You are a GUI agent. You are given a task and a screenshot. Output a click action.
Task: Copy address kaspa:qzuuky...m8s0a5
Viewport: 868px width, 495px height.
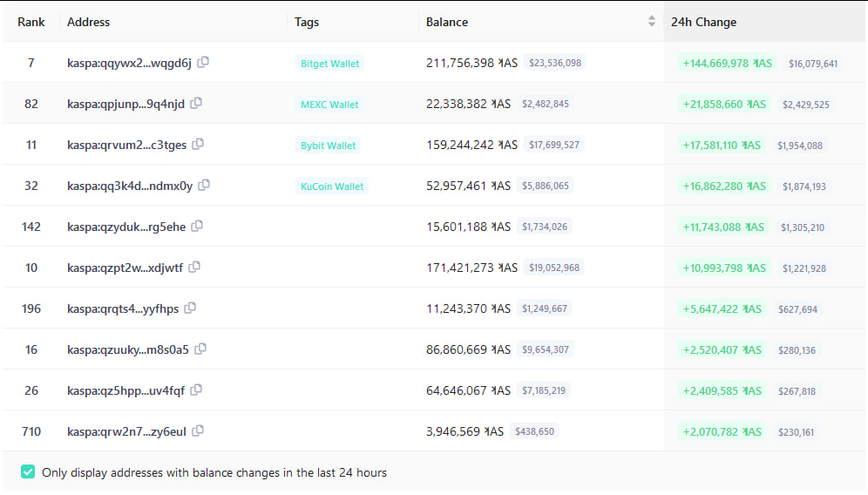tap(200, 349)
